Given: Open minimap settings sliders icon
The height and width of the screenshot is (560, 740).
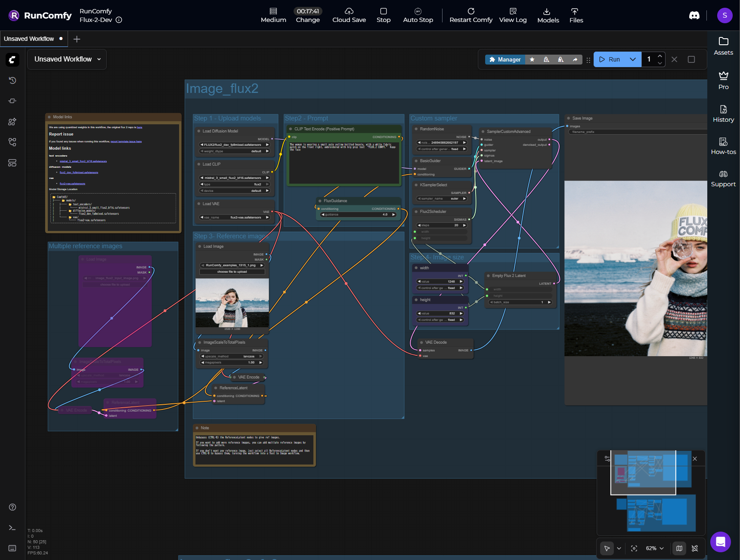Looking at the screenshot, I should click(607, 459).
